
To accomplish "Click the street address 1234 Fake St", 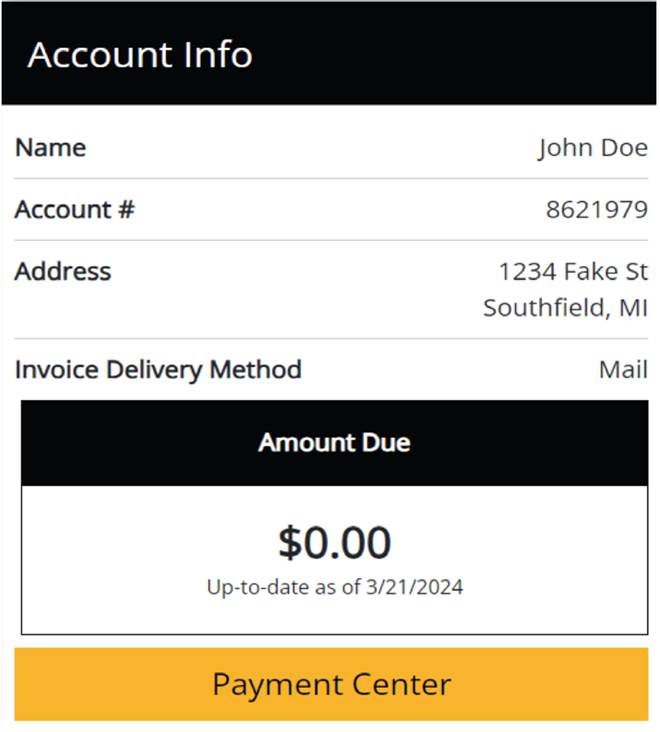I will click(573, 271).
